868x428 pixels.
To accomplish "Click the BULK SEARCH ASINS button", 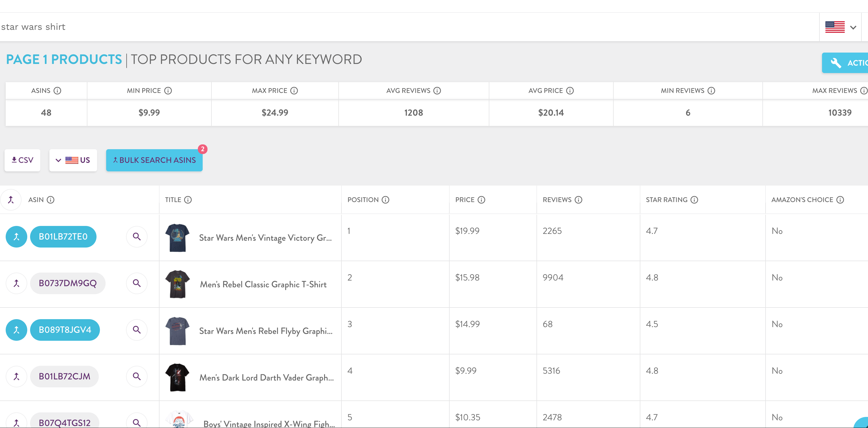I will coord(154,160).
